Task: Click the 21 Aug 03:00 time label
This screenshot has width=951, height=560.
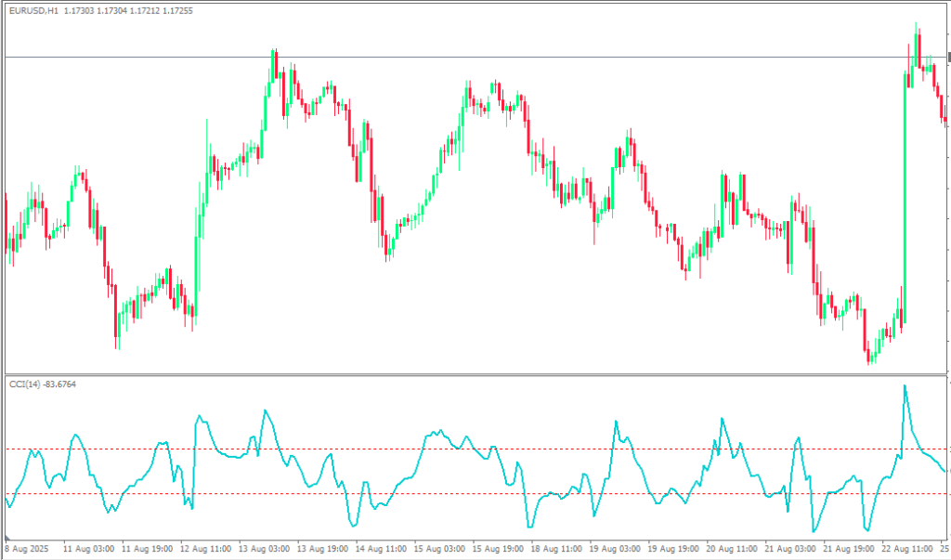Action: pos(790,549)
